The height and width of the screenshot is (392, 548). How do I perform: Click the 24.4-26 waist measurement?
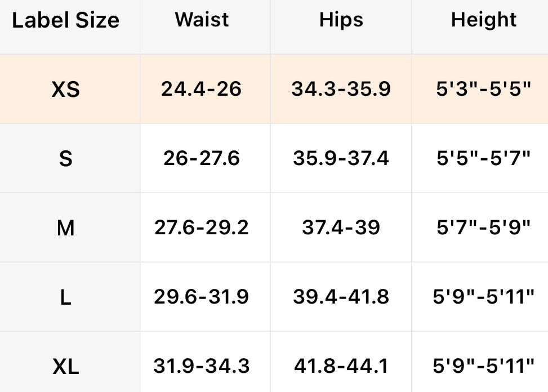(202, 89)
